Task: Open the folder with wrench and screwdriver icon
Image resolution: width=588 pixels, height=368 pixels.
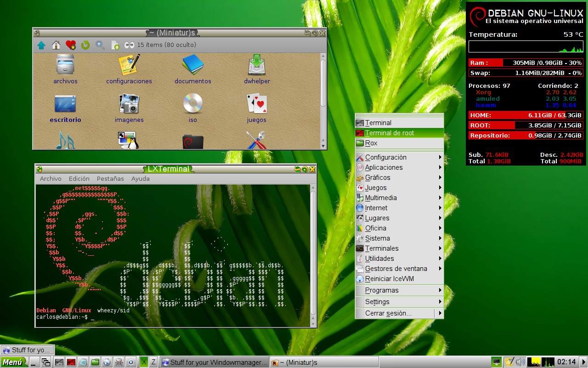Action: coord(257,140)
